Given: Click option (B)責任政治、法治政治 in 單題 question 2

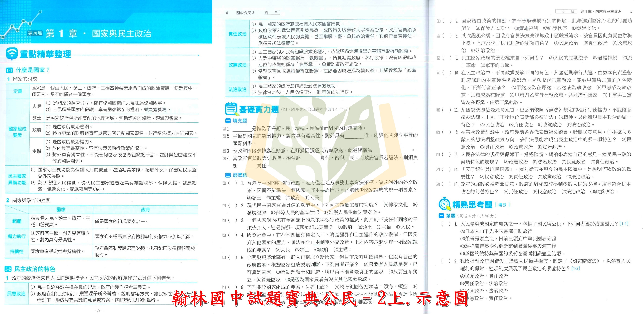Looking at the screenshot, I should click(484, 283).
